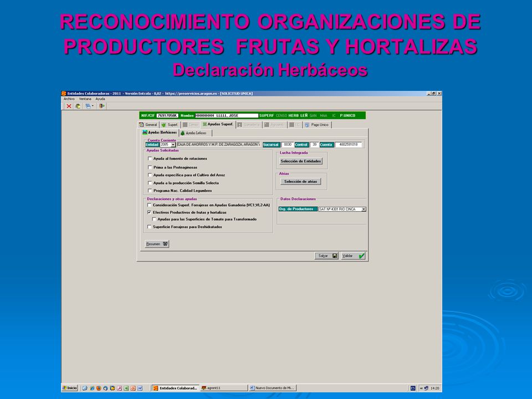This screenshot has height=399, width=532.
Task: Launch Excel from quick launch bar
Action: 126,388
